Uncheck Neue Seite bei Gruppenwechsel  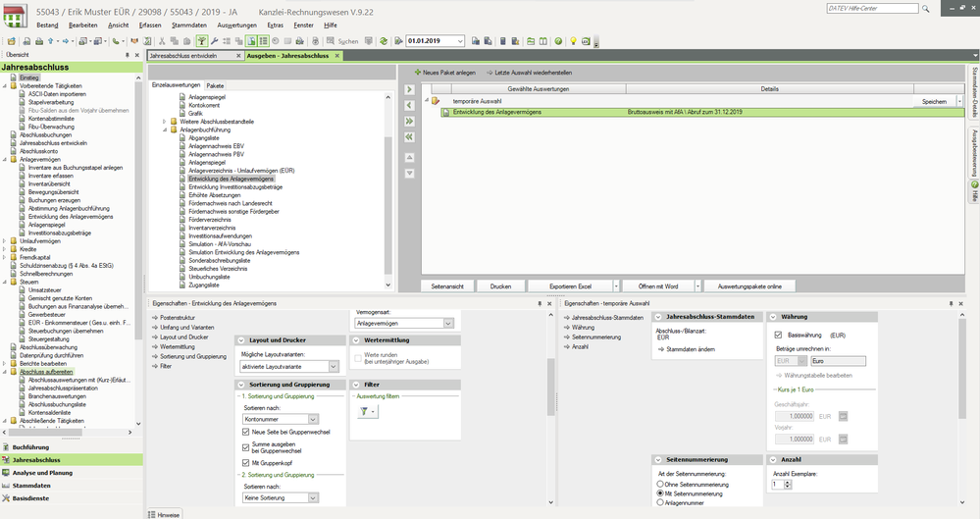coord(246,432)
